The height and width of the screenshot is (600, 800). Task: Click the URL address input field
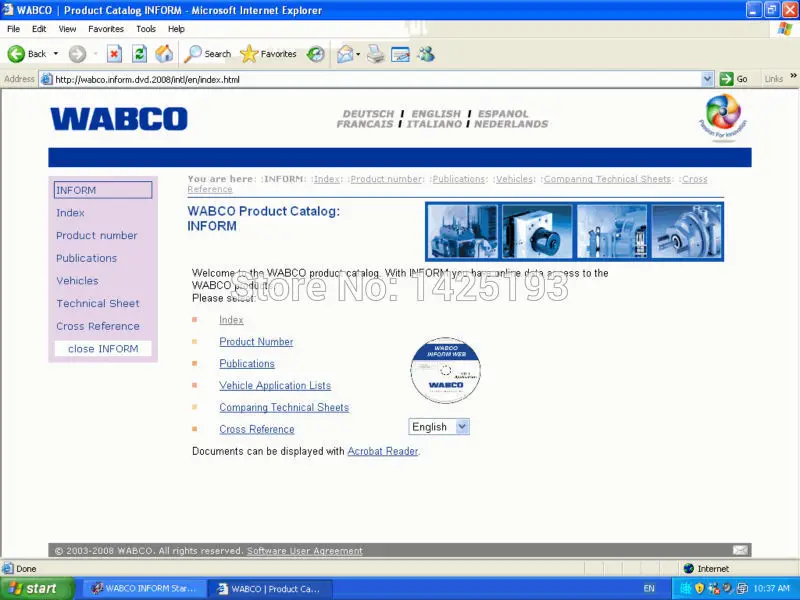(x=377, y=79)
